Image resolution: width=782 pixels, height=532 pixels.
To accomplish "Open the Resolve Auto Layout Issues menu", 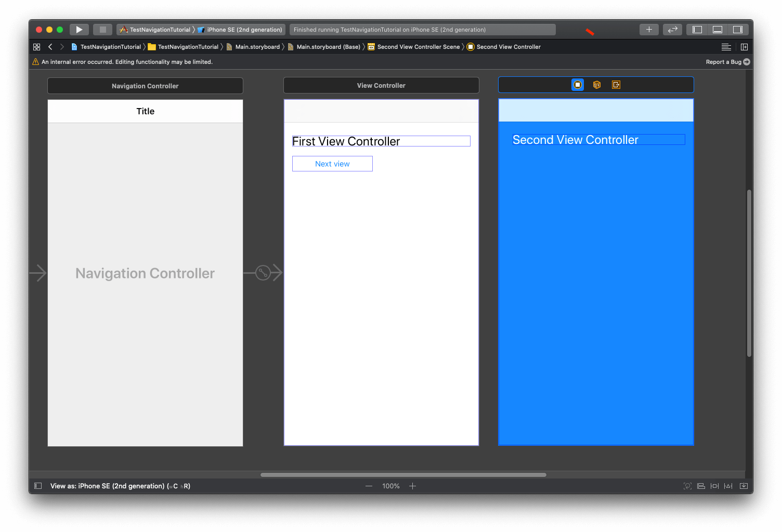I will coord(728,486).
